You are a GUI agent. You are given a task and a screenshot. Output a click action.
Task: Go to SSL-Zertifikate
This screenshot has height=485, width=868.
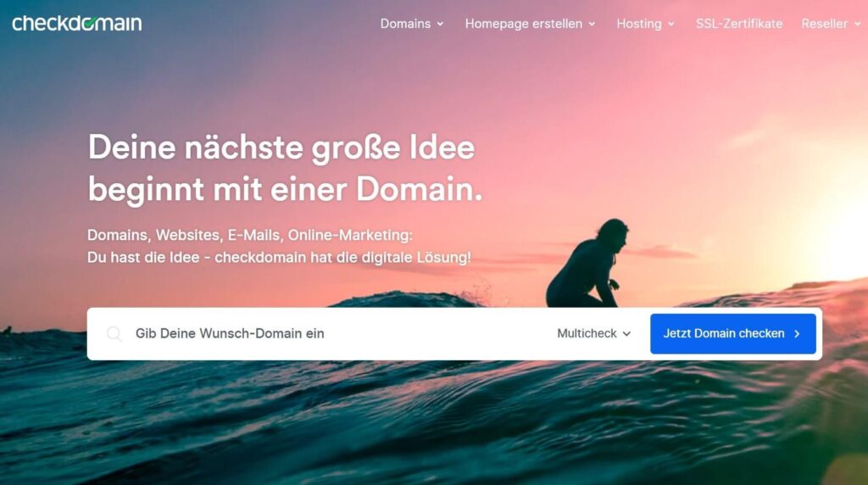coord(739,24)
